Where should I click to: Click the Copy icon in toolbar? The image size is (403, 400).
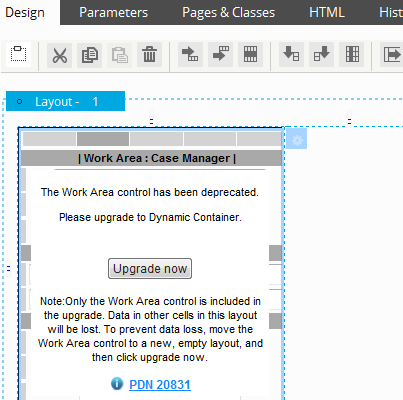coord(90,55)
